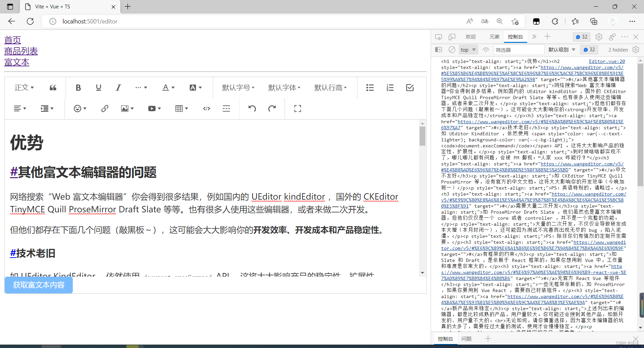Viewport: 644px width, 348px height.
Task: Toggle device emulation mode
Action: [452, 37]
